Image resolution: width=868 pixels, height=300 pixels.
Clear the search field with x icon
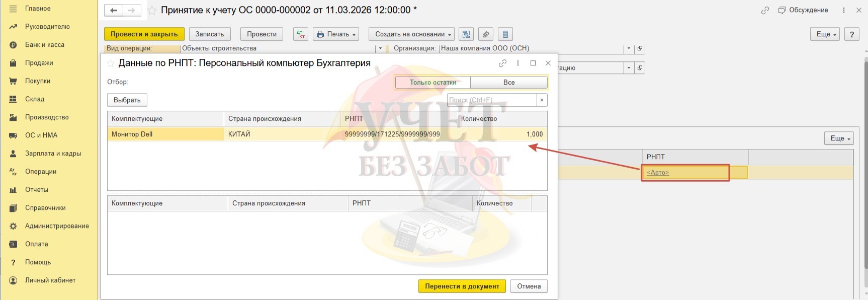point(542,100)
